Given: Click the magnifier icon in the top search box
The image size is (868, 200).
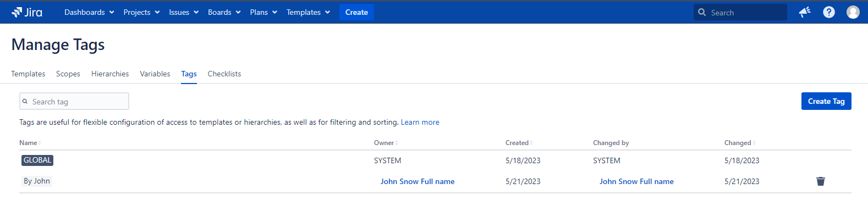Looking at the screenshot, I should click(702, 12).
